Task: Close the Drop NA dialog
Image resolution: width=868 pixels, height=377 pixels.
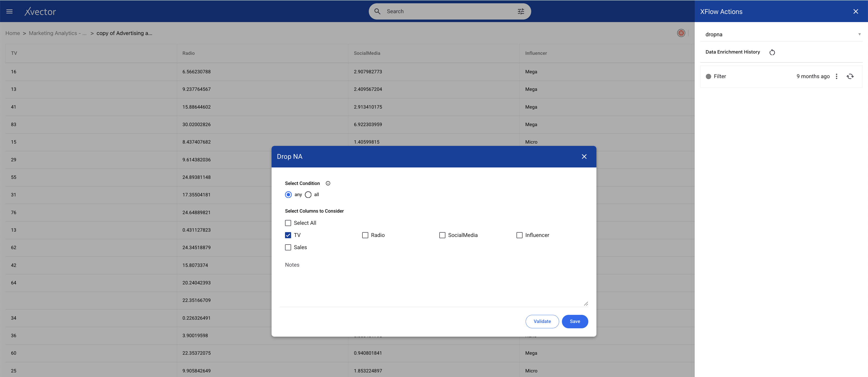Action: (x=584, y=157)
